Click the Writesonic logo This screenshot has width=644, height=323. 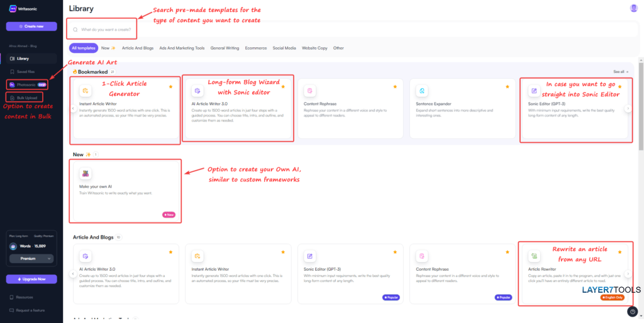[23, 9]
